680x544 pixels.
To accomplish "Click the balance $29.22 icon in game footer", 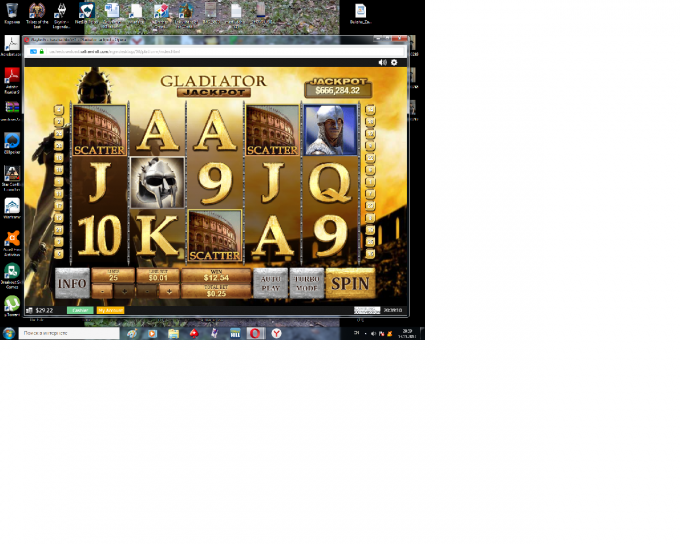I will pos(29,310).
